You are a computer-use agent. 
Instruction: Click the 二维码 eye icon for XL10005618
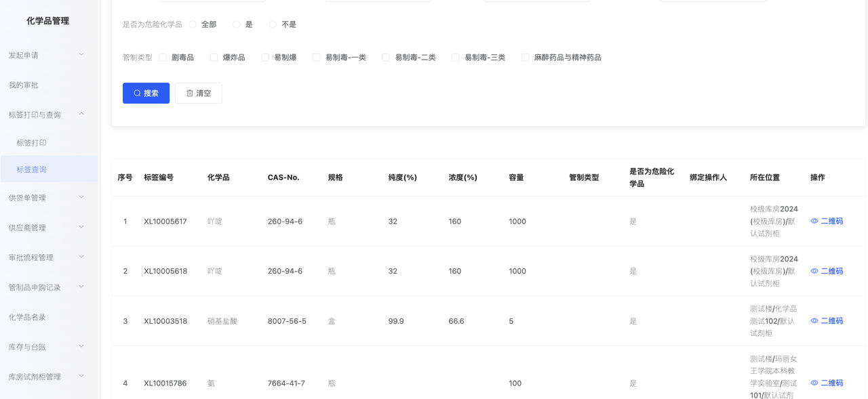(x=814, y=271)
